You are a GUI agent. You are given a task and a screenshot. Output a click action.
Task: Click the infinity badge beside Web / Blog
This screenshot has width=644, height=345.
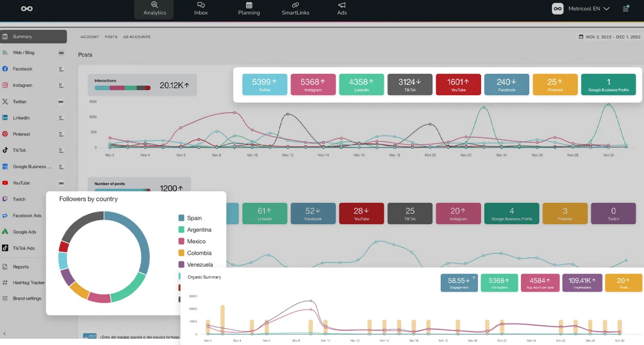pyautogui.click(x=61, y=53)
